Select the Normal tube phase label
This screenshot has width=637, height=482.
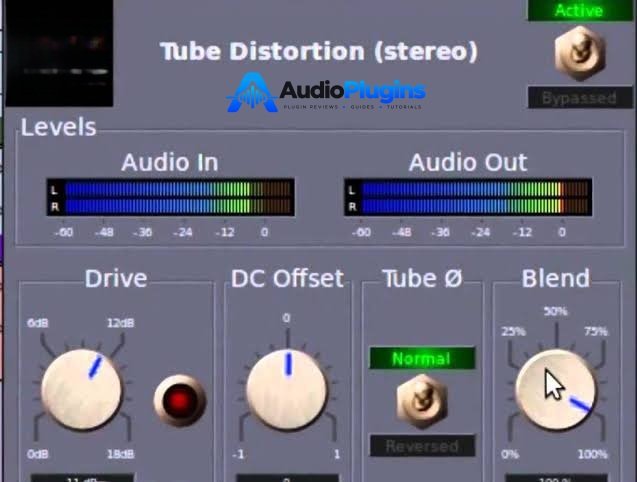pos(422,358)
